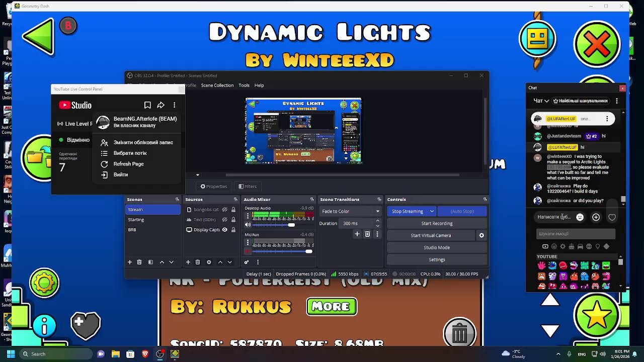Image resolution: width=644 pixels, height=362 pixels.
Task: Open YouTube Studio three-dot menu
Action: click(174, 105)
